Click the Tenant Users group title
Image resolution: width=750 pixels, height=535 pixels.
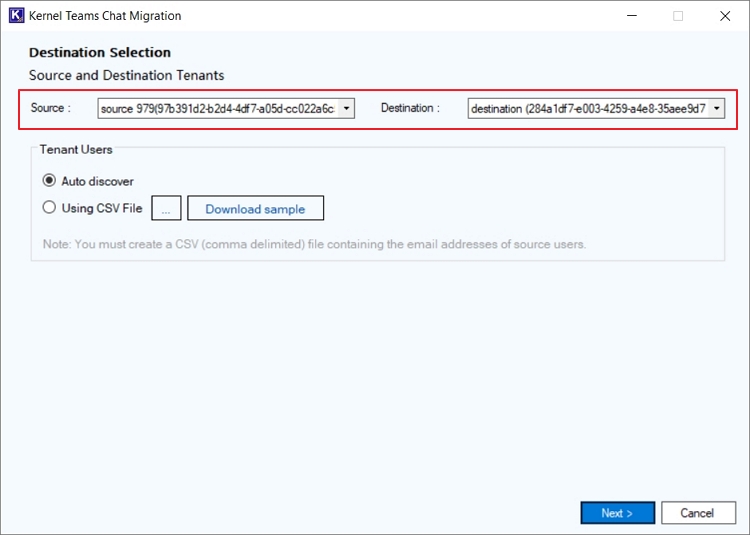[76, 150]
